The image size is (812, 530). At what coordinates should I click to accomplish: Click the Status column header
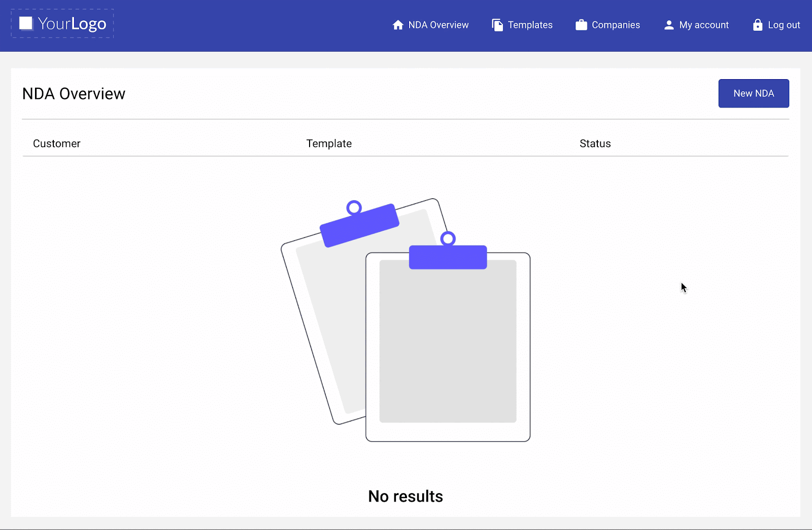(595, 144)
